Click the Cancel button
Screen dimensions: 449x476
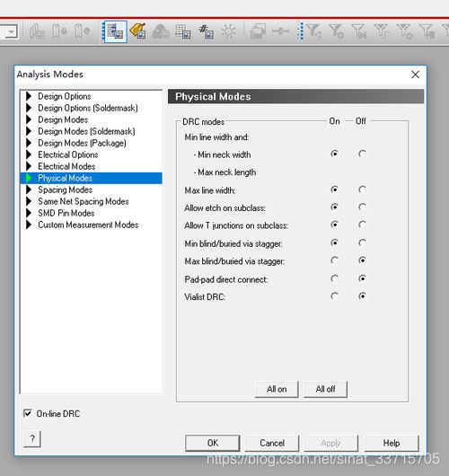point(272,443)
